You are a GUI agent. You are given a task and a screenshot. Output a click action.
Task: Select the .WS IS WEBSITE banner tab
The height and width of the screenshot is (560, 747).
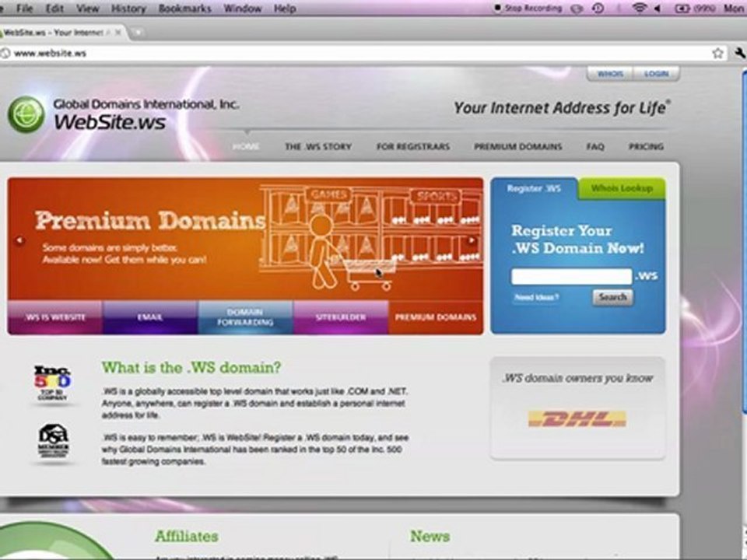(55, 317)
